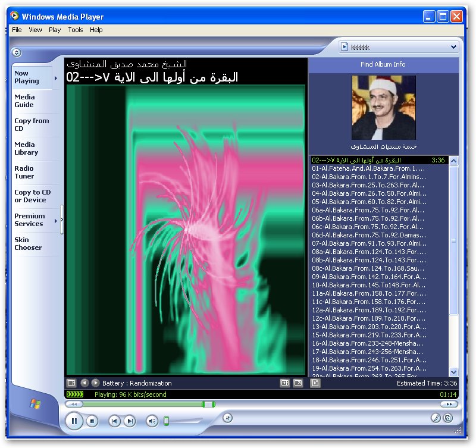
Task: Select track 09-Al.Bakara.From.142.To.164
Action: [379, 277]
